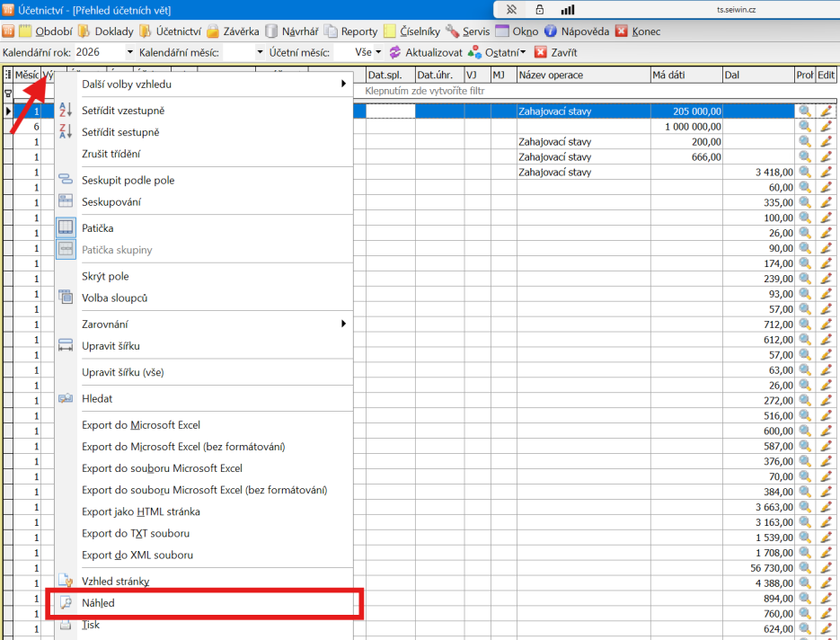Click the edit pencil in the 666,00 row

coord(826,156)
